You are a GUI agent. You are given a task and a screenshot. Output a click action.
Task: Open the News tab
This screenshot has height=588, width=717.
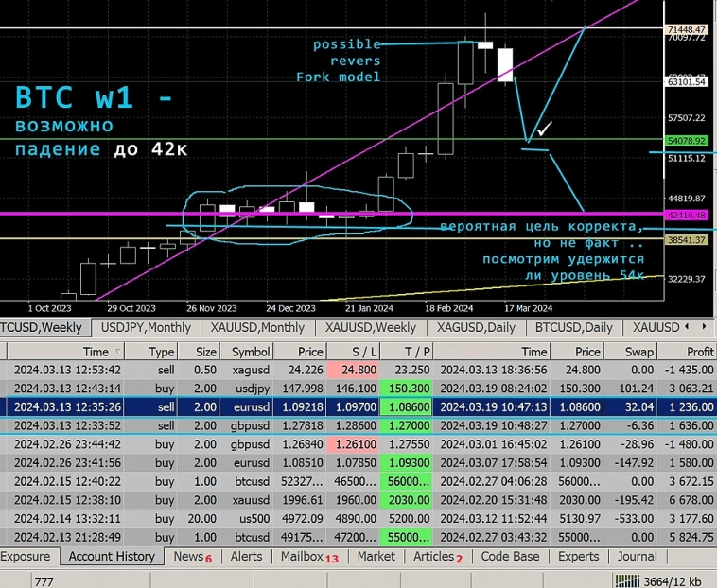pyautogui.click(x=191, y=557)
